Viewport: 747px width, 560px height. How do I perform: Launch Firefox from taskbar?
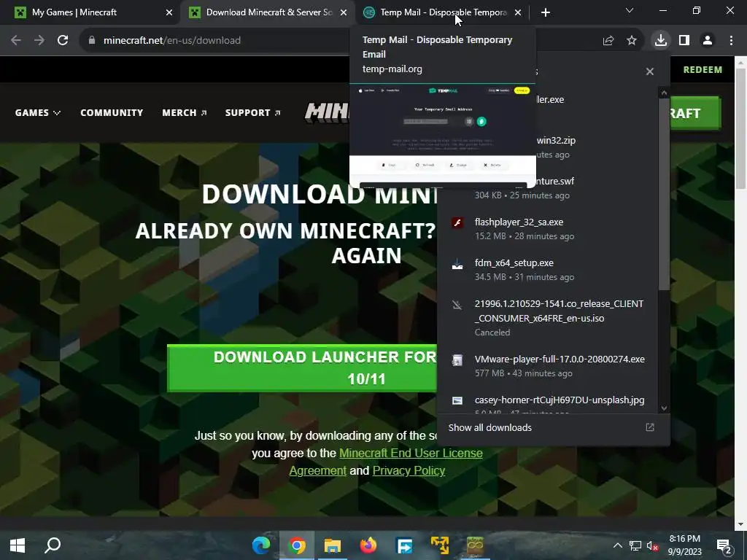[368, 545]
